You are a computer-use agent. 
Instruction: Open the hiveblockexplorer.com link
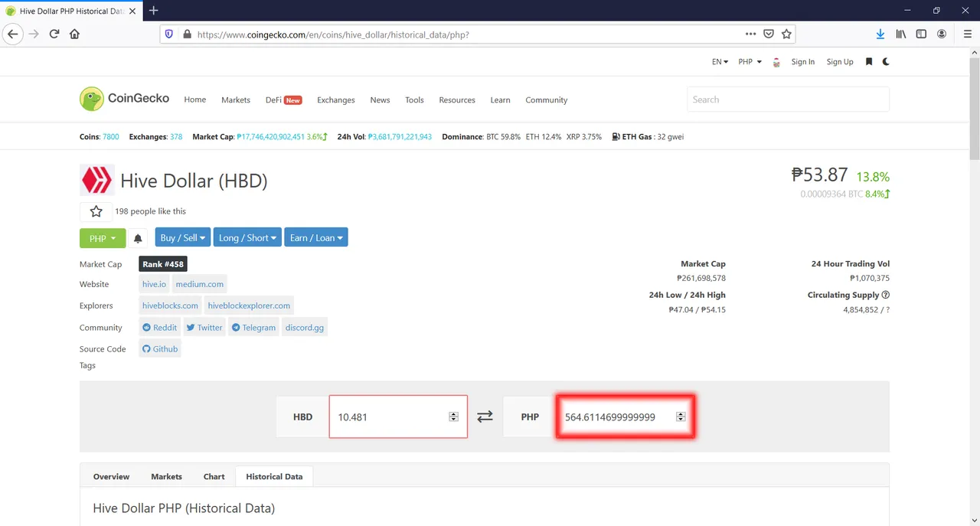(x=249, y=305)
